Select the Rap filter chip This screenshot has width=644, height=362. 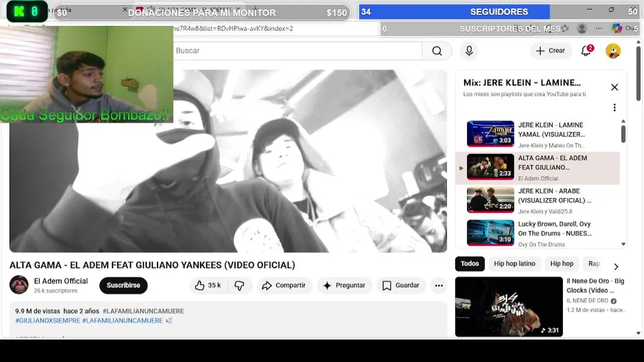tap(594, 264)
